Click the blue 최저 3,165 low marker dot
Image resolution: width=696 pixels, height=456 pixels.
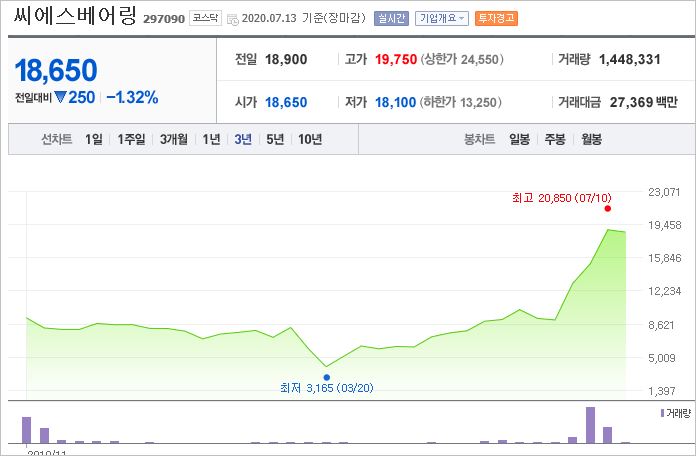tap(327, 377)
